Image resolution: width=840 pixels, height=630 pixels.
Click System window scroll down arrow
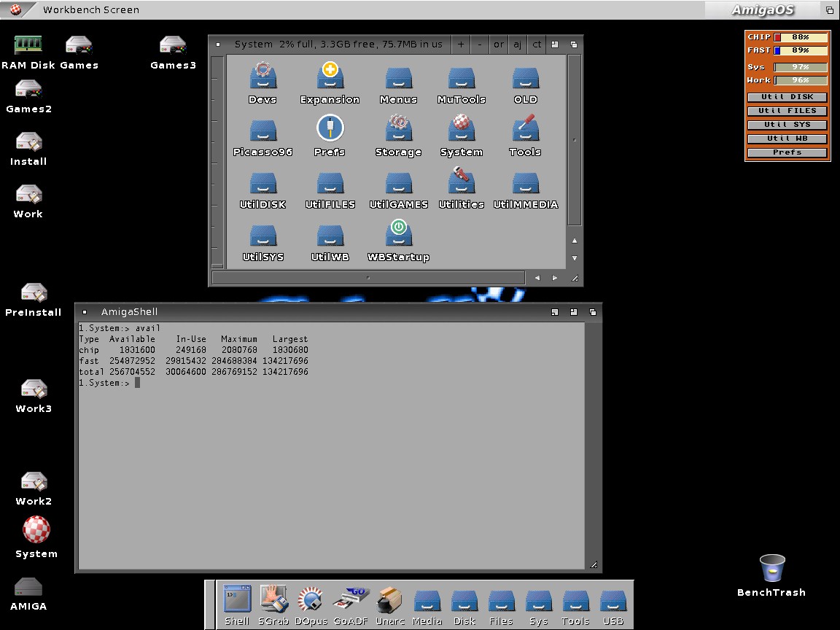click(x=575, y=257)
